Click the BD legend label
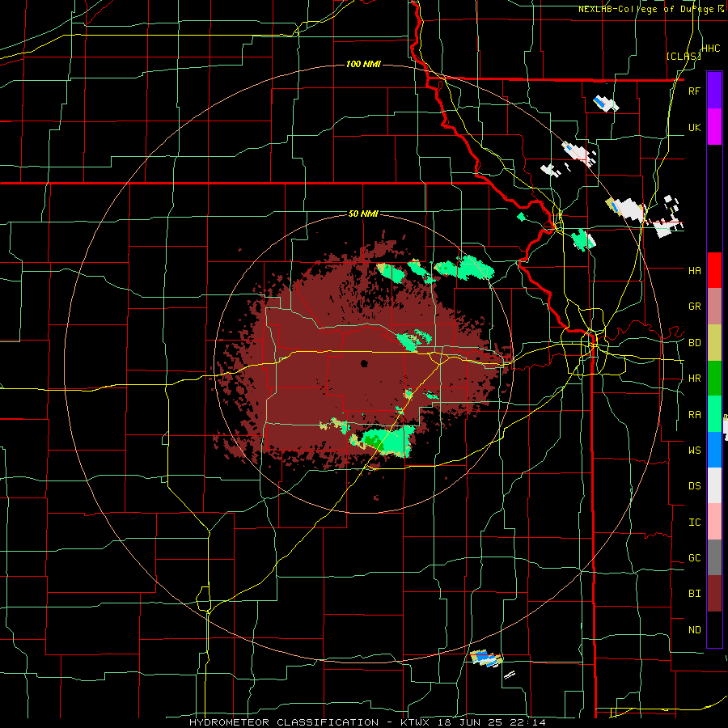728x728 pixels. click(x=694, y=343)
